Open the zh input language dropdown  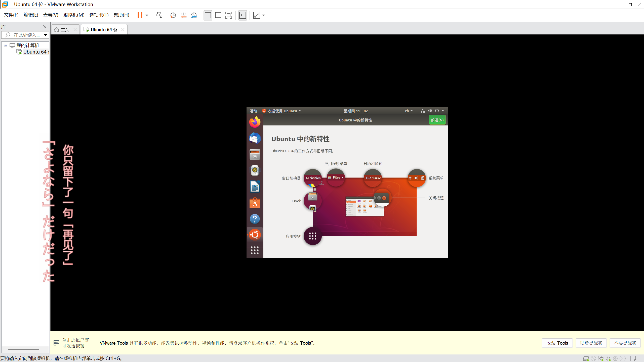click(409, 111)
